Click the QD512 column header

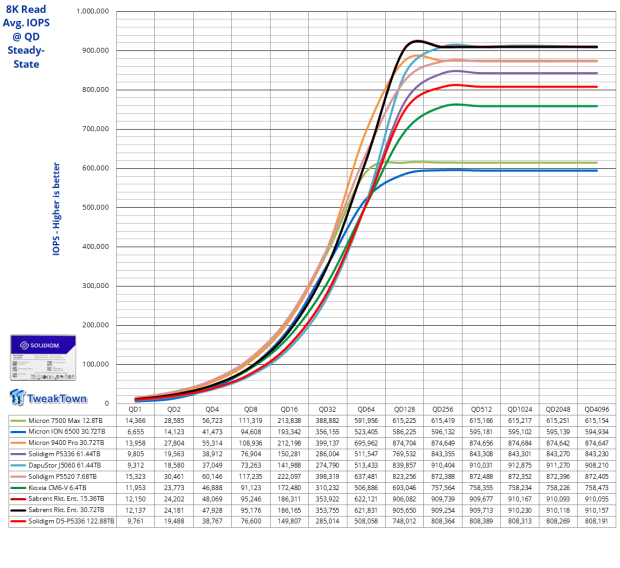481,409
